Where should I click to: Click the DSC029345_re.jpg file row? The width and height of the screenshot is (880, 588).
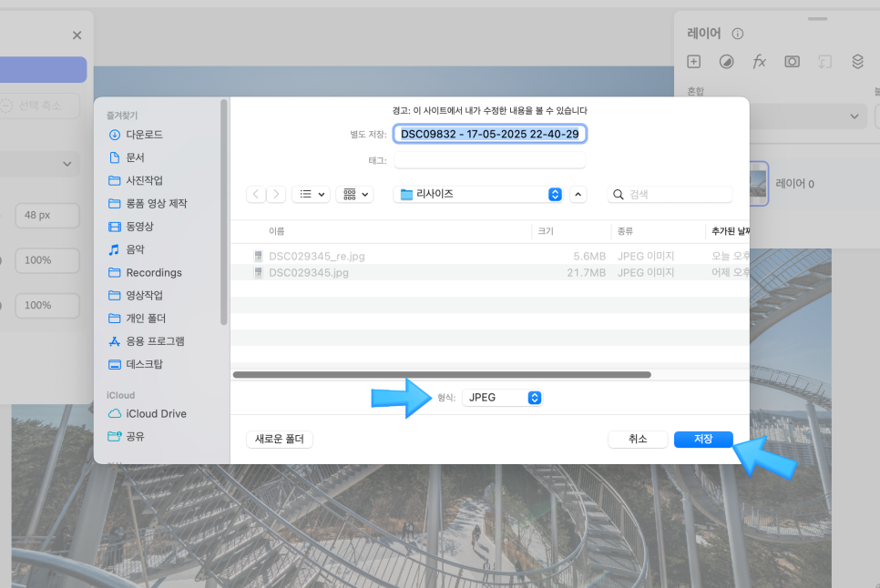[490, 256]
